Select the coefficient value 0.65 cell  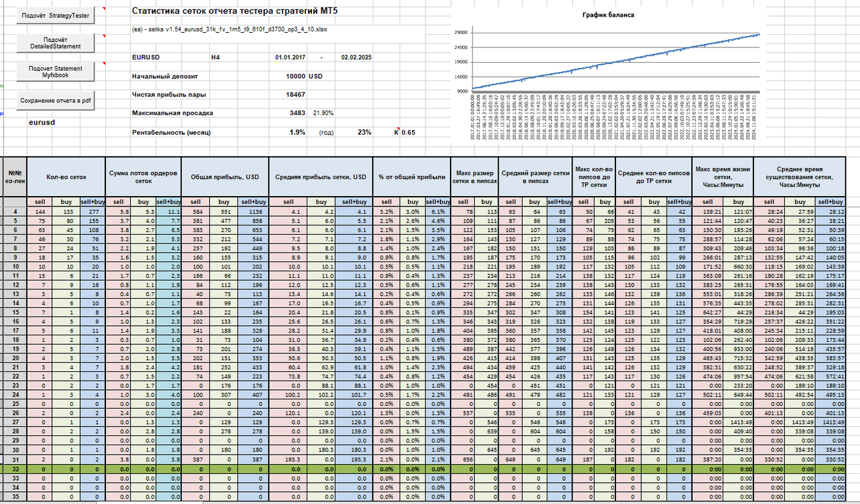(x=408, y=133)
